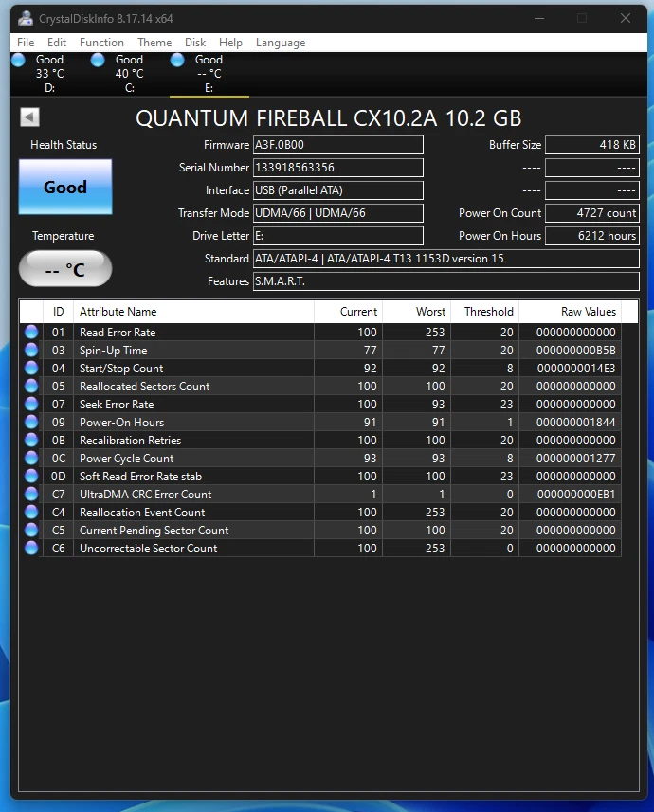
Task: Click the Buffer Size field 418 KB
Action: [591, 145]
